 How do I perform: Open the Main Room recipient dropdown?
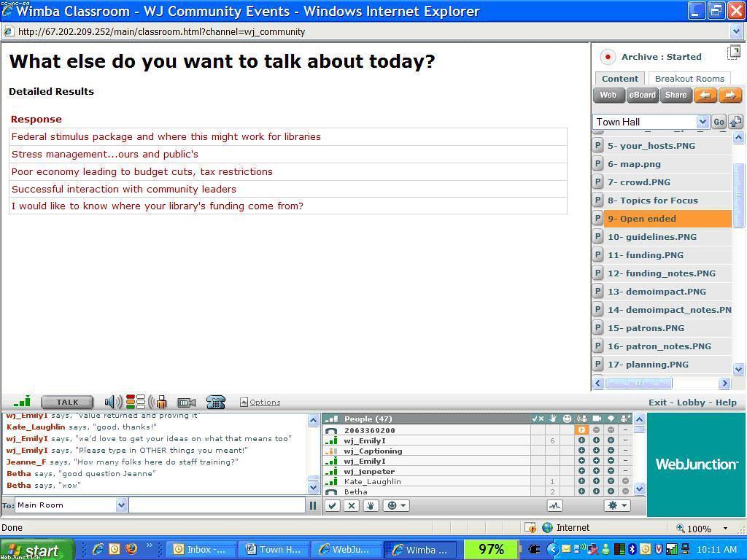coord(121,505)
